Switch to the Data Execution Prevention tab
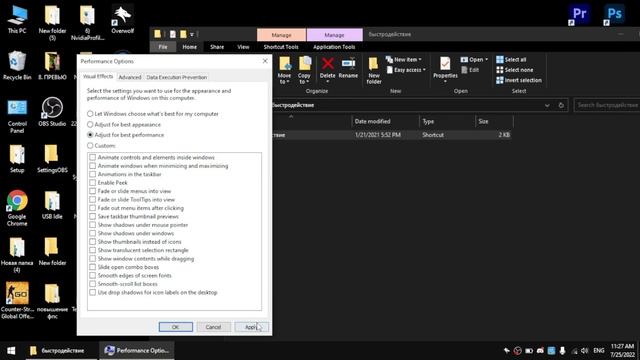Screen dimensions: 640x360 coord(176,77)
